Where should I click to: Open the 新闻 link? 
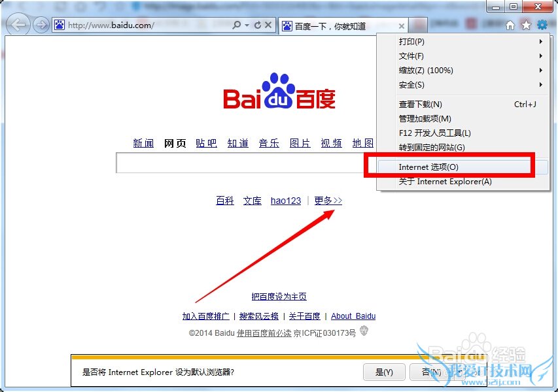click(x=143, y=143)
